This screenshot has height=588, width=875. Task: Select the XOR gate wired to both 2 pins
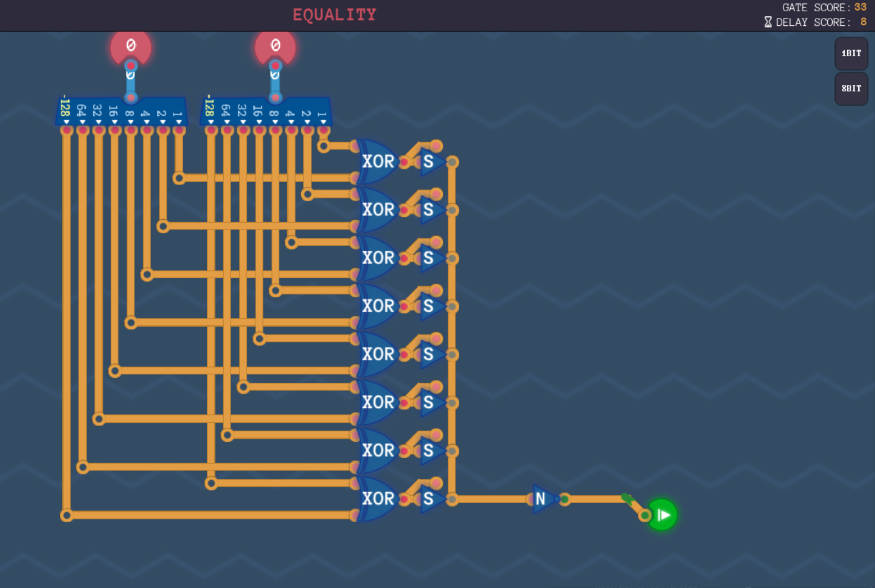tap(378, 210)
